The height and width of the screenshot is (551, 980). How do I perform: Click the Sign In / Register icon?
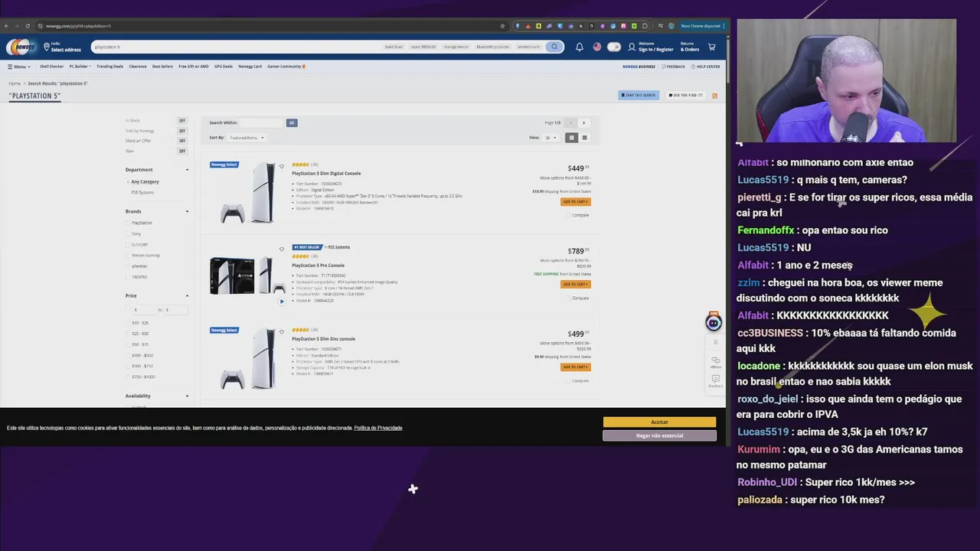(632, 47)
